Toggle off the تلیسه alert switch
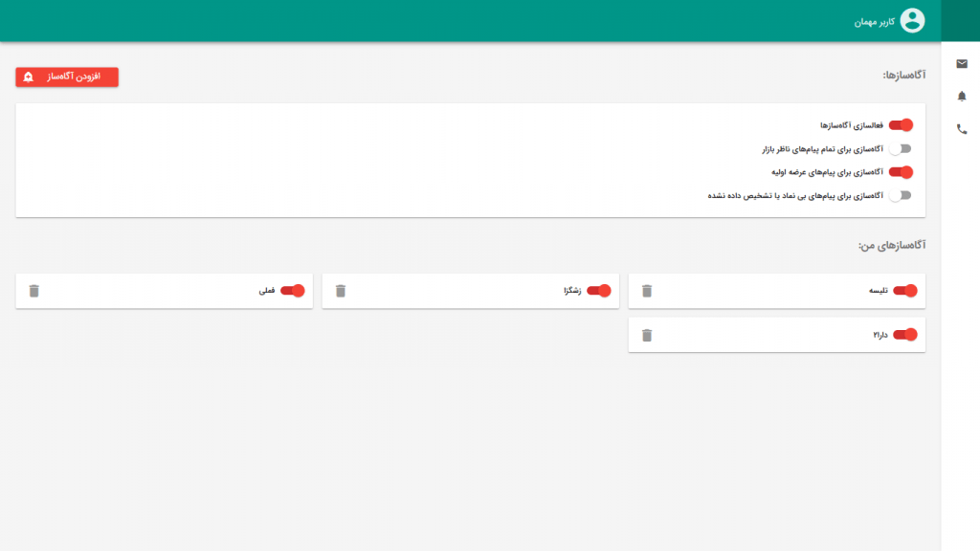The image size is (980, 551). 904,291
